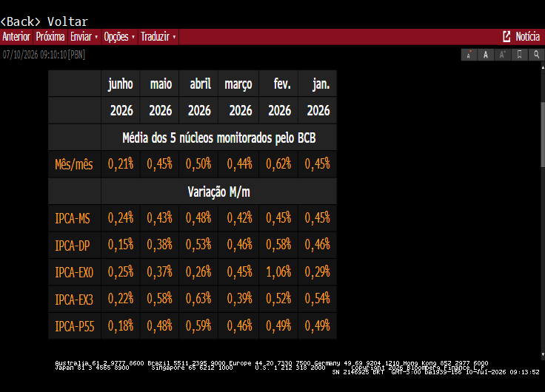
Task: Click the 2026 year cell under junho
Action: point(121,110)
